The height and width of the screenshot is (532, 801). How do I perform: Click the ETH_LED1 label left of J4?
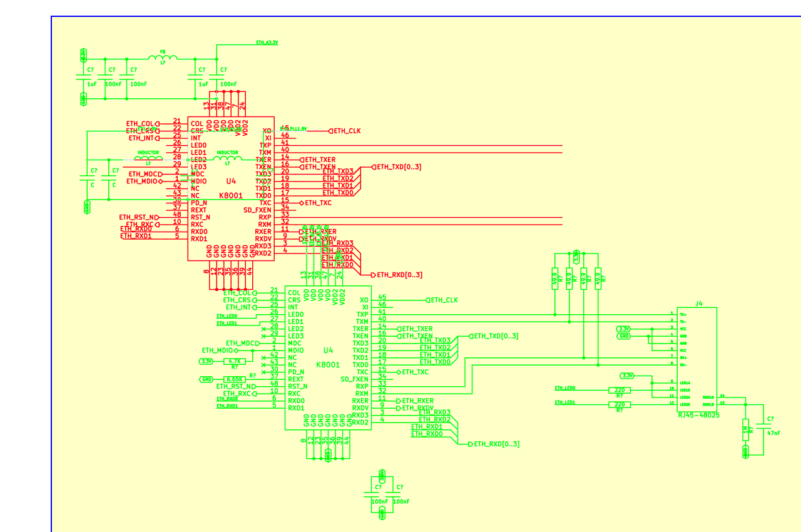(565, 402)
